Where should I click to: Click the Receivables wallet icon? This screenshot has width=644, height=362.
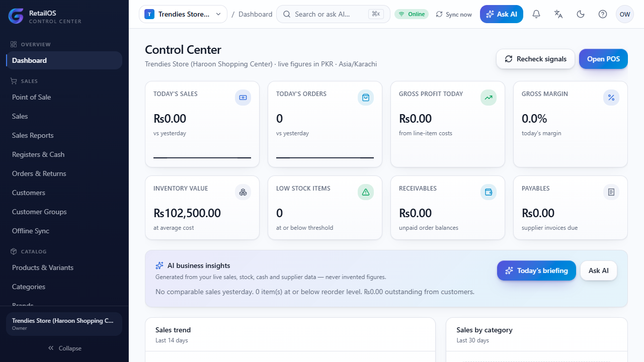(489, 192)
